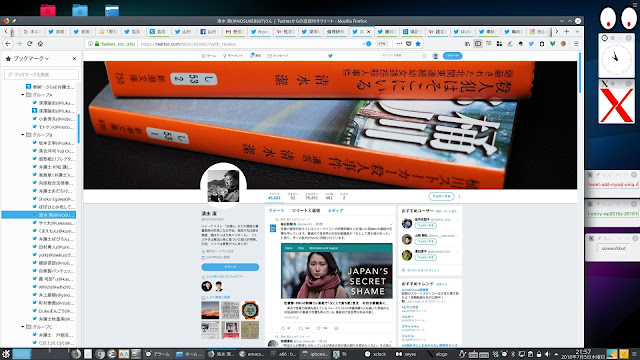Screen dimensions: 640x360
Task: Select the highlighted 清水 潔 bookmark
Action: tap(39, 215)
